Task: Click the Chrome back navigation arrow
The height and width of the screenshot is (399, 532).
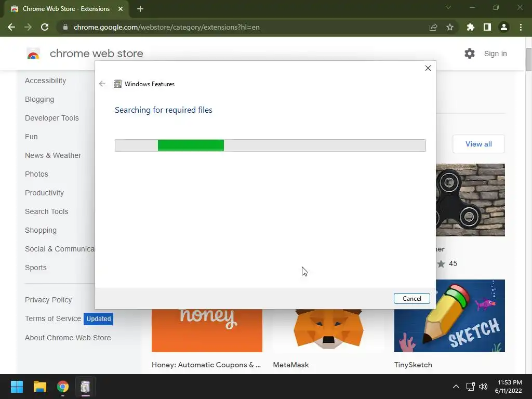Action: click(11, 27)
